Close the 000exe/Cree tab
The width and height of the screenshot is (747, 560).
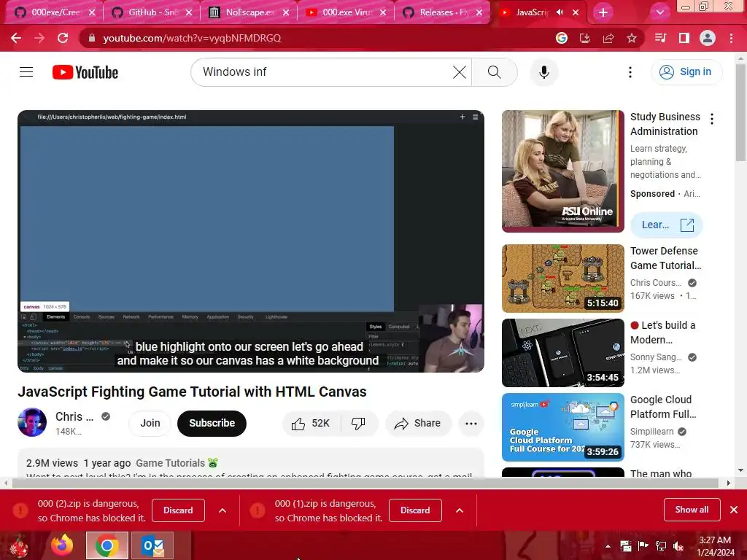92,12
